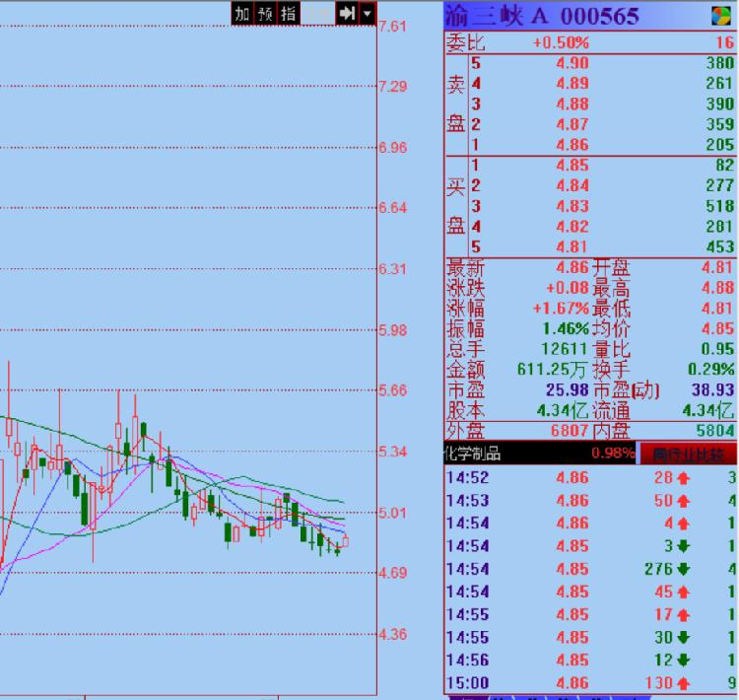Click the green down arrow beside 276
Image resolution: width=739 pixels, height=700 pixels.
(683, 569)
